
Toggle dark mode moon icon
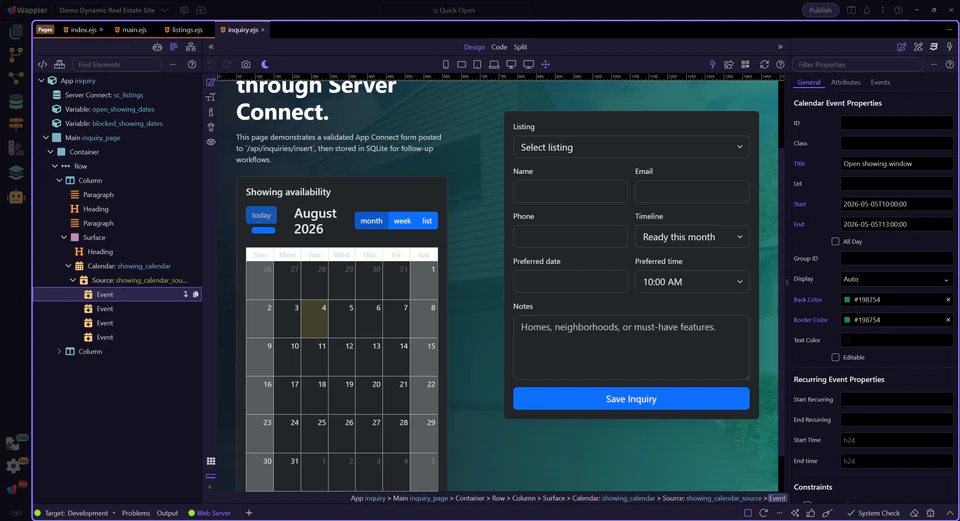(x=265, y=64)
